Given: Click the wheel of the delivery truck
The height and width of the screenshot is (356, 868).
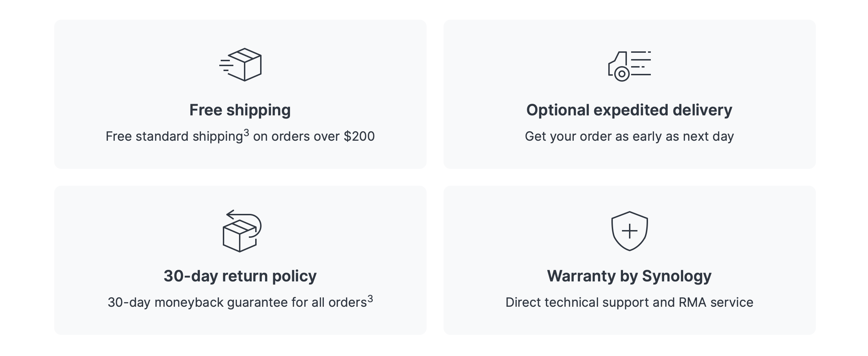Looking at the screenshot, I should tap(622, 74).
